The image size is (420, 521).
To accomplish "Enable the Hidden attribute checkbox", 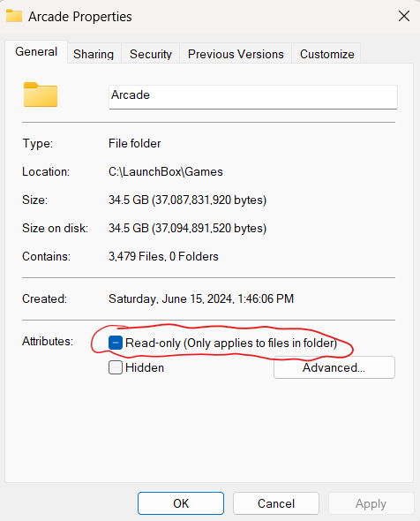I will click(x=116, y=367).
